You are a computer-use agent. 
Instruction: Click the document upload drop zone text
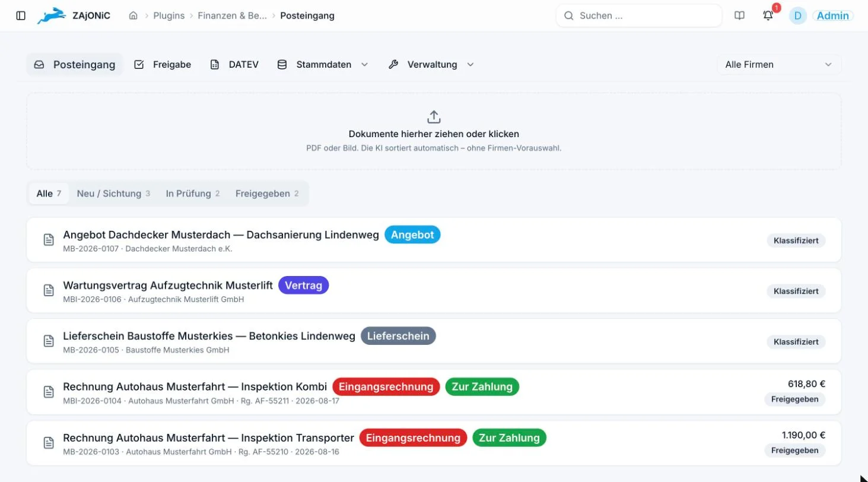point(434,134)
